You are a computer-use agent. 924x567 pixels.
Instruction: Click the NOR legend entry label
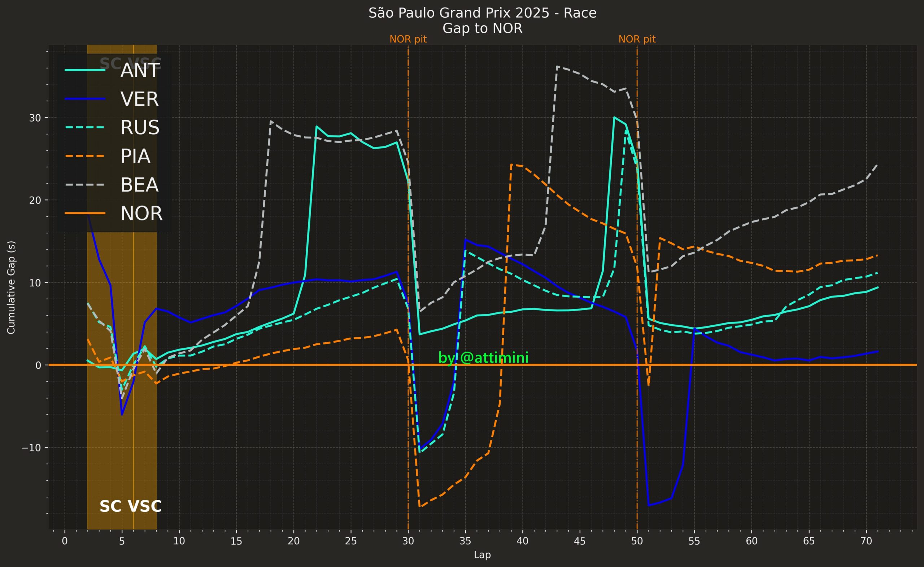[141, 214]
